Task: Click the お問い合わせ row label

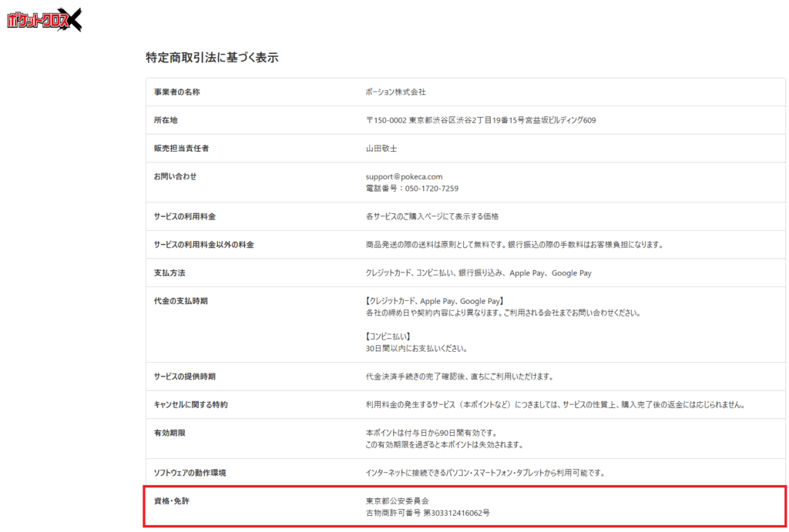Action: point(175,176)
